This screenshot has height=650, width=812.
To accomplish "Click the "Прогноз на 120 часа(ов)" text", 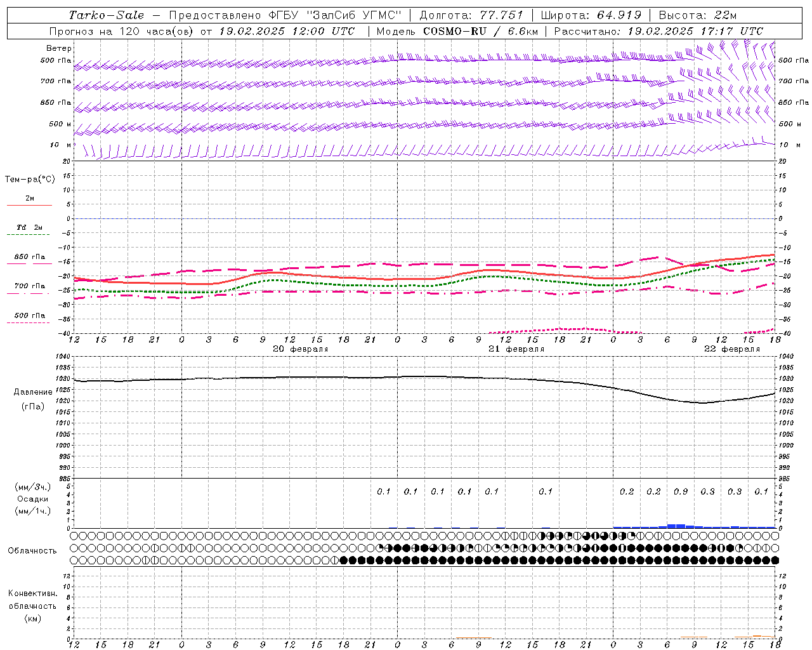I will (122, 31).
